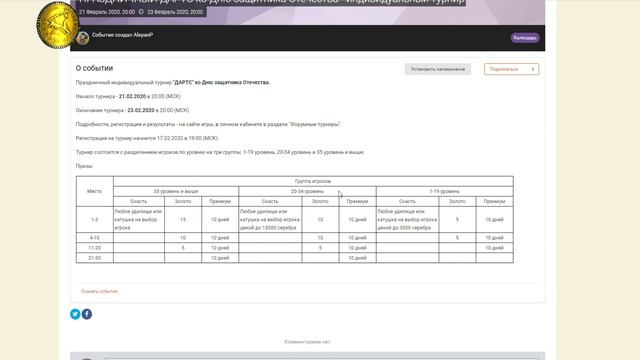Click the Комментариев нет text

tap(307, 342)
